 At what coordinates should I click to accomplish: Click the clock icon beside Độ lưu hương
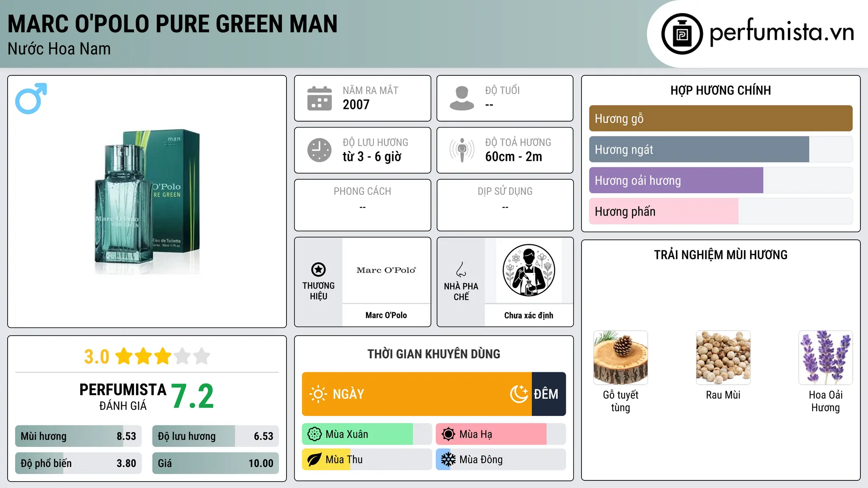(320, 150)
